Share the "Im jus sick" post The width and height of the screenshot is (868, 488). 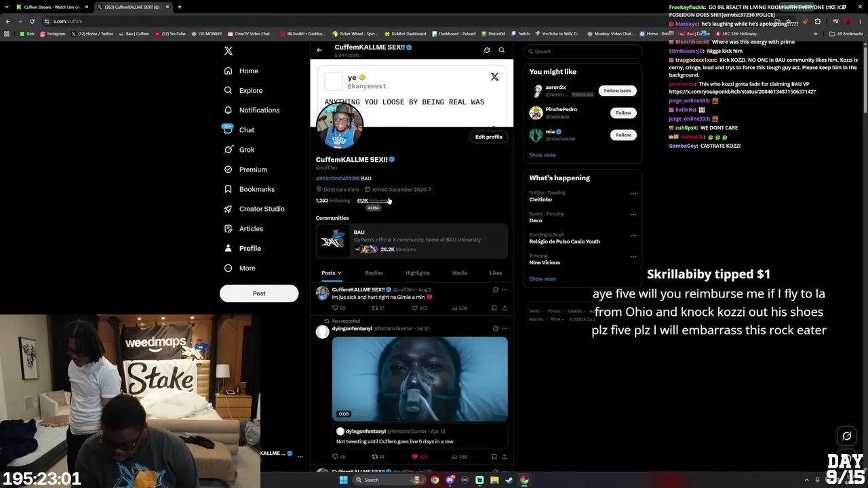tap(505, 308)
